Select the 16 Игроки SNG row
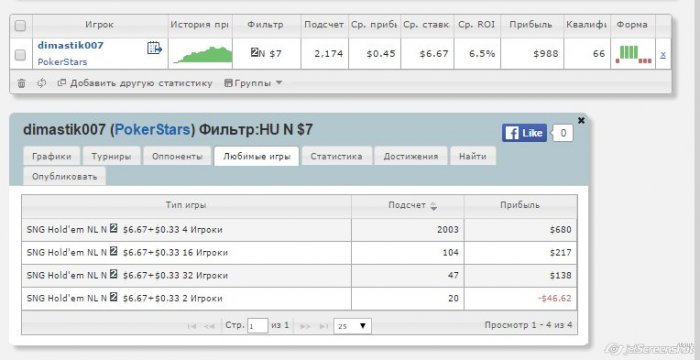700x360 pixels. [x=299, y=253]
